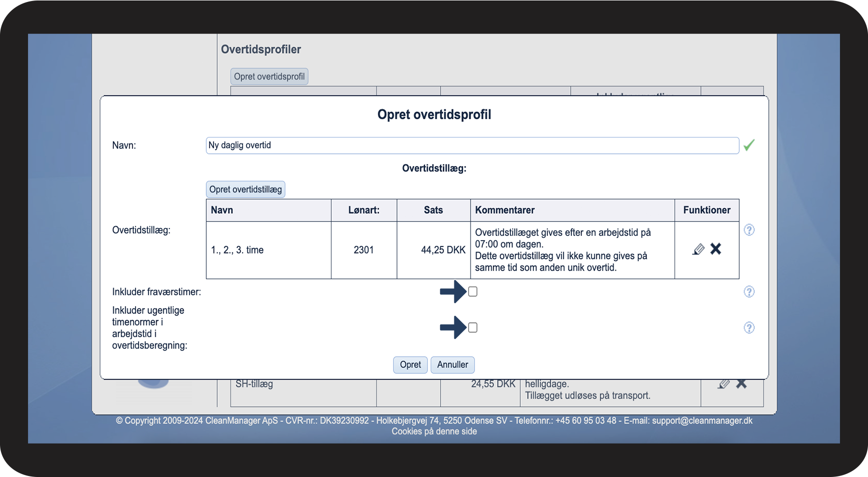The height and width of the screenshot is (477, 868).
Task: Click Opret overtidstillæg button
Action: point(246,190)
